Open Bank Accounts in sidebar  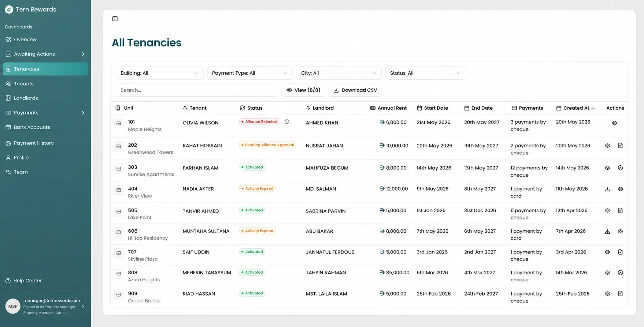[45, 127]
